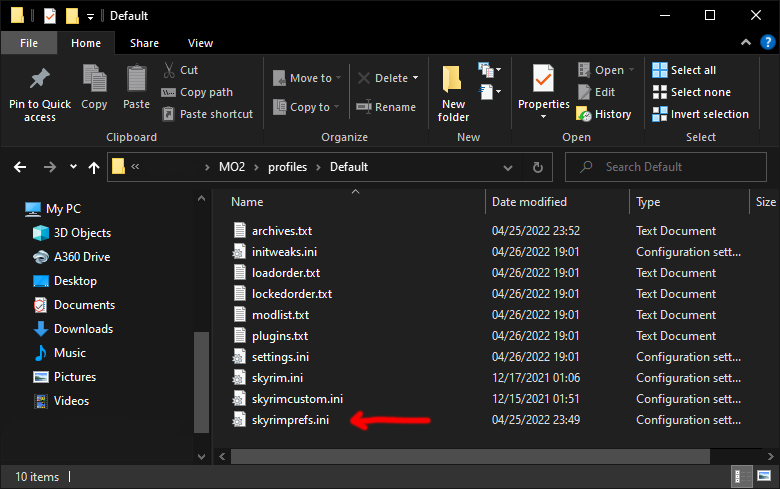Open file Properties

(x=543, y=86)
